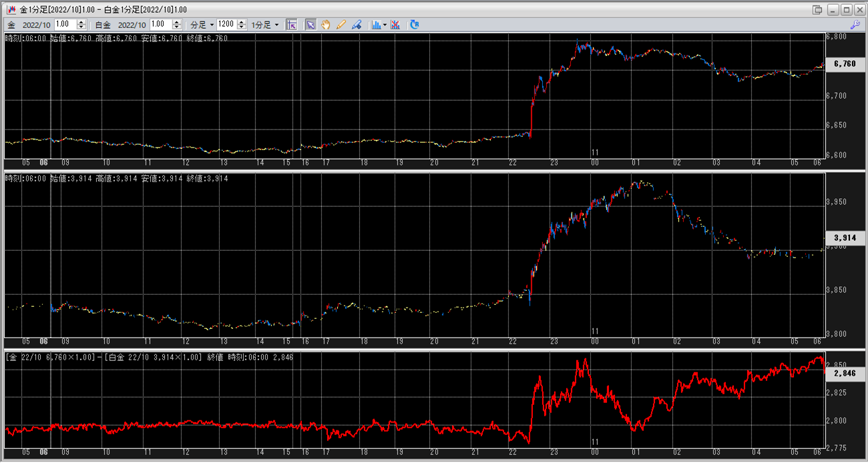This screenshot has width=868, height=463.
Task: Click the gold ratio 1.00 input field
Action: 65,25
